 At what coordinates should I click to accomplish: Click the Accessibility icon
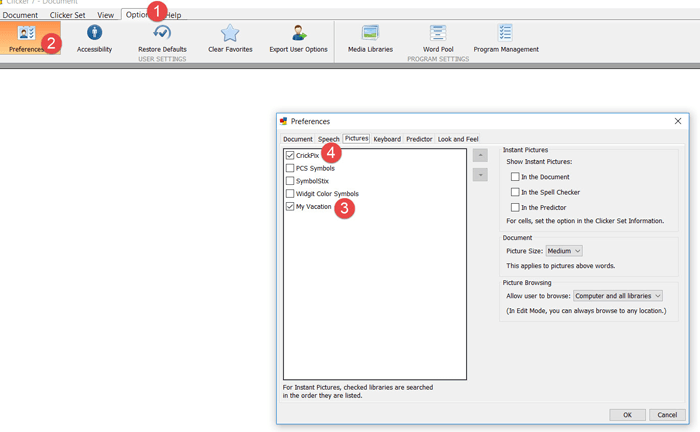coord(94,35)
